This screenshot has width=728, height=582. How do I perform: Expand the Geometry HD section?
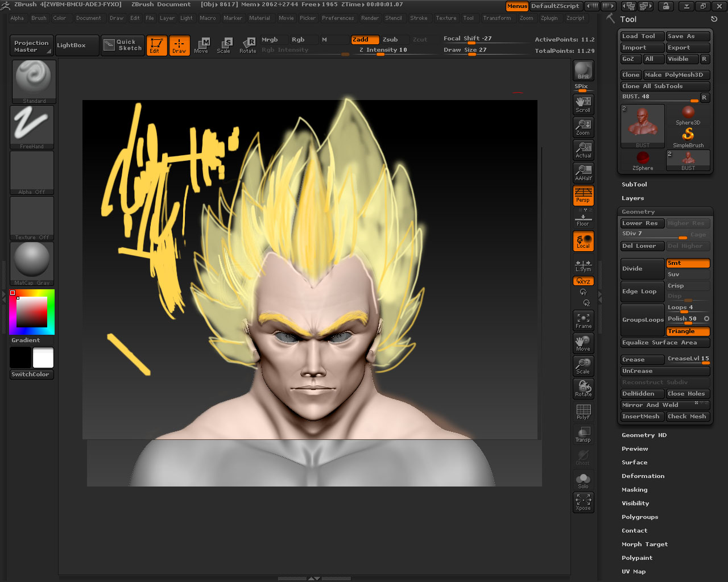[644, 435]
